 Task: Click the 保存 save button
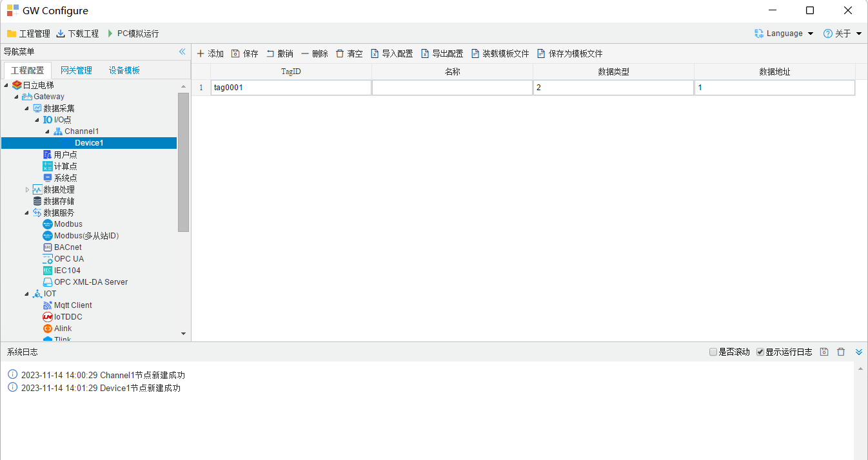click(x=244, y=53)
